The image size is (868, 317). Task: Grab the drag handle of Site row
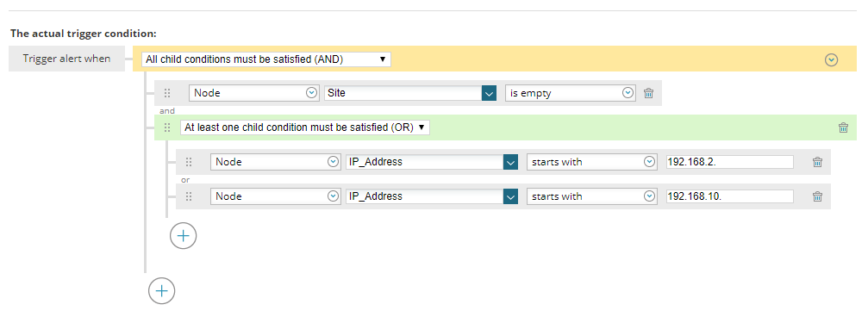[x=167, y=94]
